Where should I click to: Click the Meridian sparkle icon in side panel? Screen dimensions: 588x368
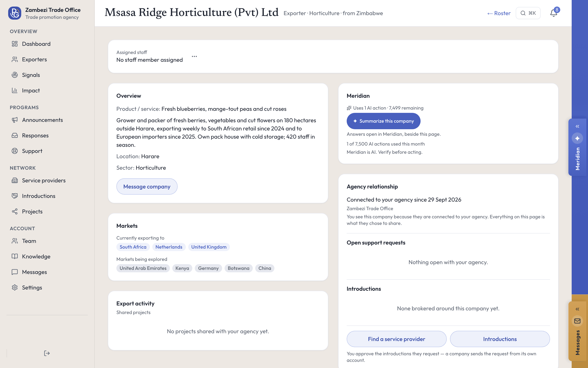pos(577,138)
